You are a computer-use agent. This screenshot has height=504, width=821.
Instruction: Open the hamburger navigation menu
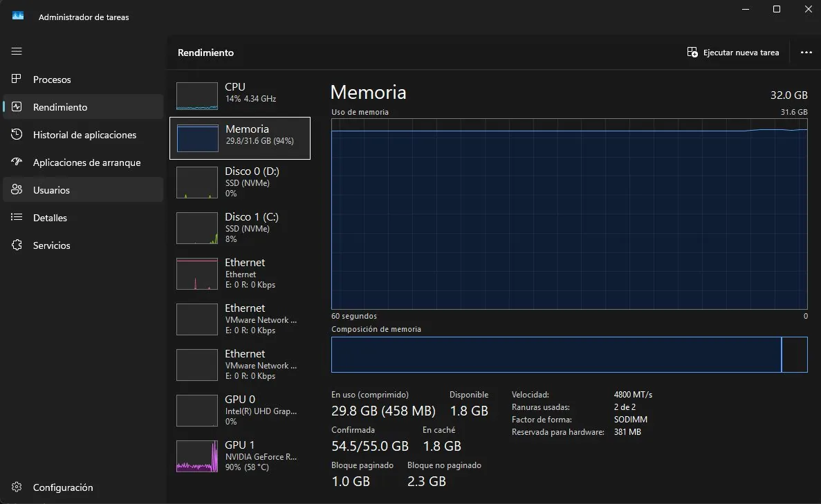coord(17,51)
